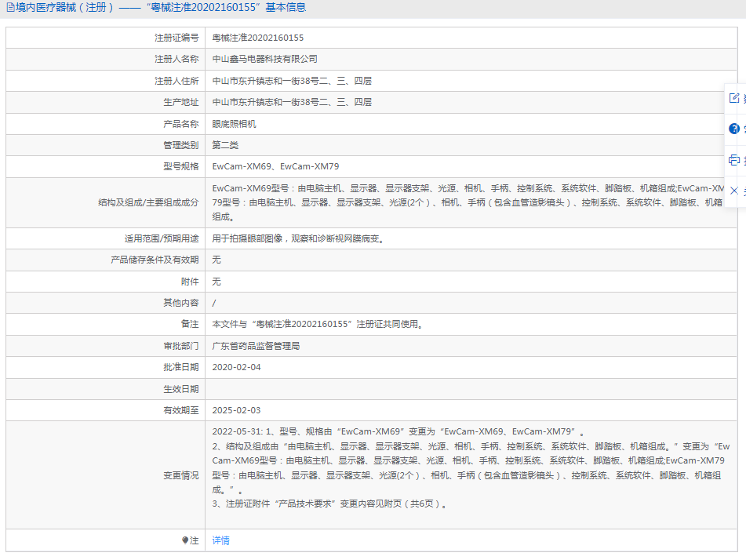Select the 注册证编号 value 粤械注准20202160155
The width and height of the screenshot is (746, 560).
(258, 38)
